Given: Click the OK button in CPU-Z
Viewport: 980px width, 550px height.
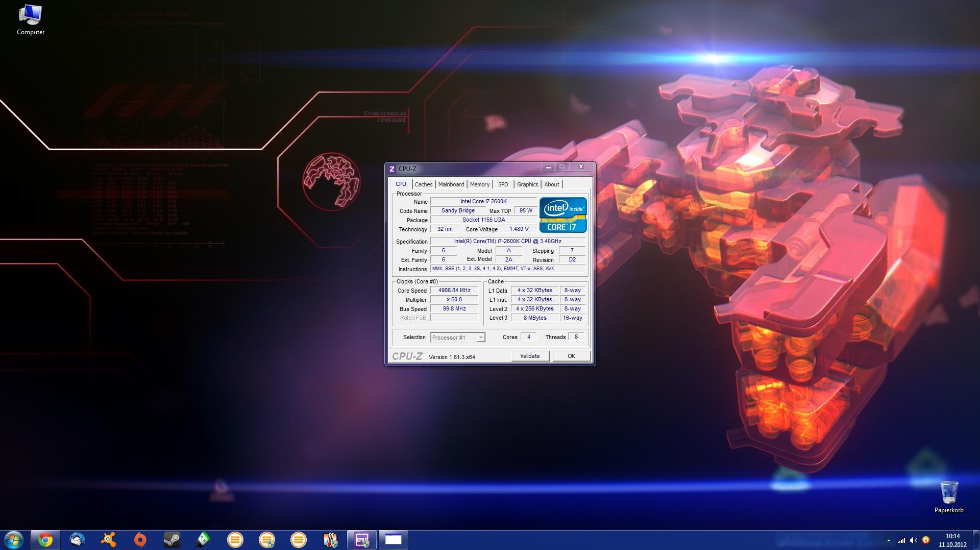Looking at the screenshot, I should point(571,356).
